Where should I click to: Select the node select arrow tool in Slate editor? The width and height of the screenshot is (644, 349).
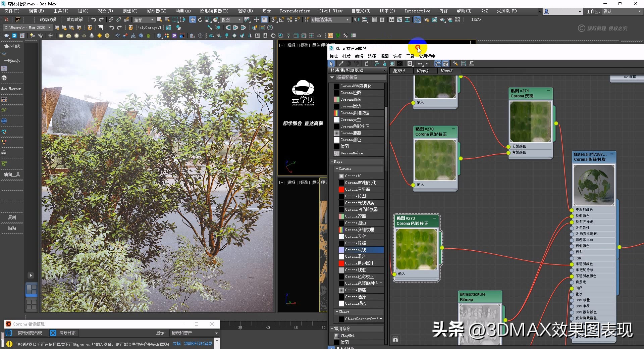[332, 63]
